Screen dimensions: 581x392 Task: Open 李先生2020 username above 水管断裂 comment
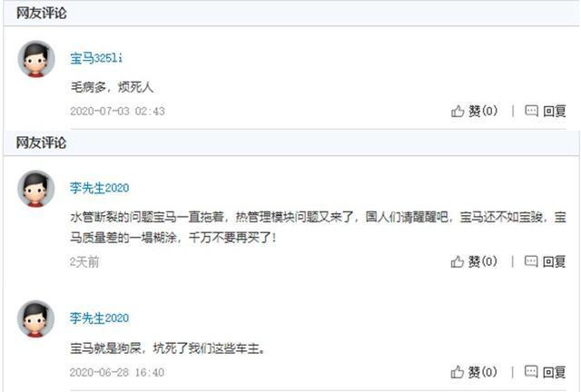pyautogui.click(x=99, y=188)
